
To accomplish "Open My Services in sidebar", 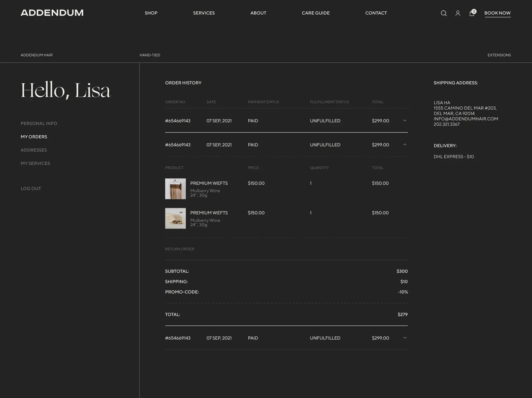I will coord(35,164).
